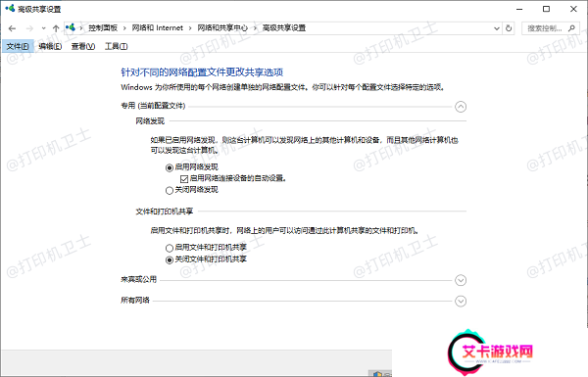Click the window title network icon
Image resolution: width=588 pixels, height=377 pixels.
point(10,8)
